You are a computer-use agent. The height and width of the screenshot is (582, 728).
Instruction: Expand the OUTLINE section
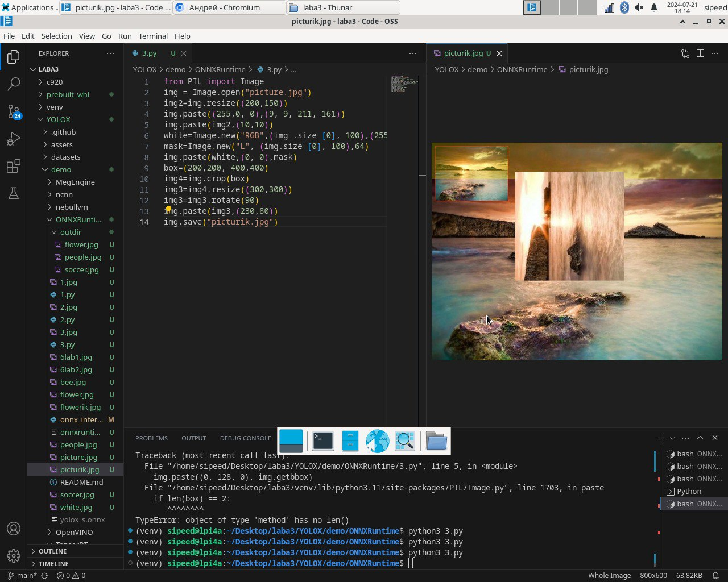pos(52,551)
